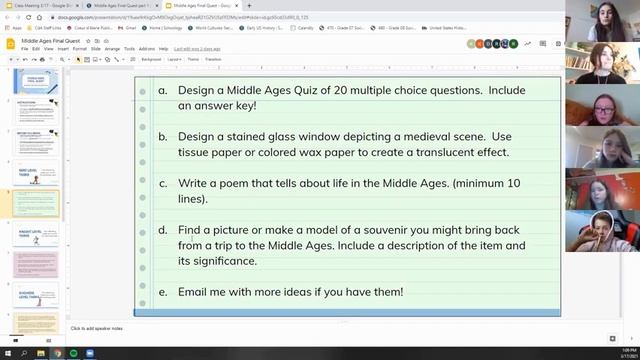Viewport: 640px width, 360px height.
Task: Click the Redo arrow in the toolbar
Action: click(34, 60)
